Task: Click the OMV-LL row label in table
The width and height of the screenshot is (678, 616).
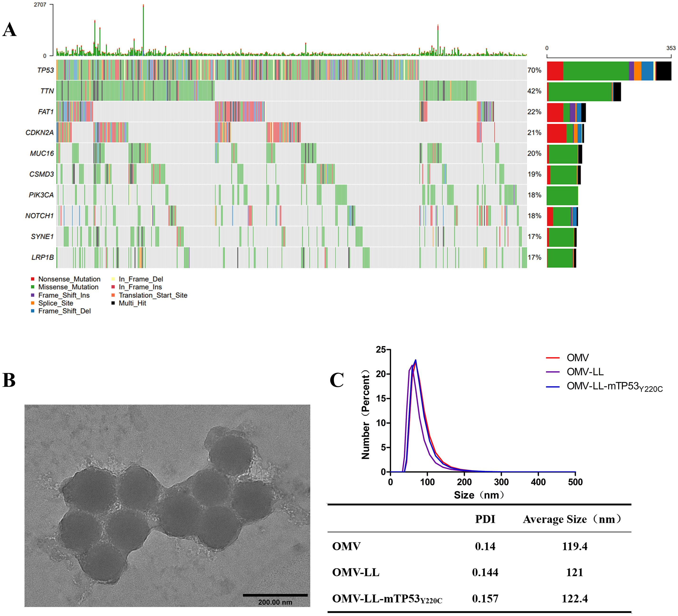Action: pos(356,572)
